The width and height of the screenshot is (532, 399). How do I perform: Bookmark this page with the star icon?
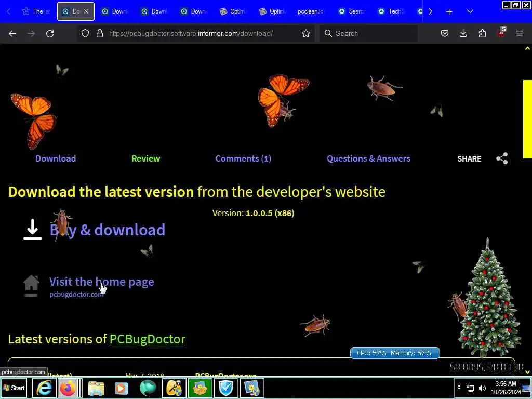[306, 33]
